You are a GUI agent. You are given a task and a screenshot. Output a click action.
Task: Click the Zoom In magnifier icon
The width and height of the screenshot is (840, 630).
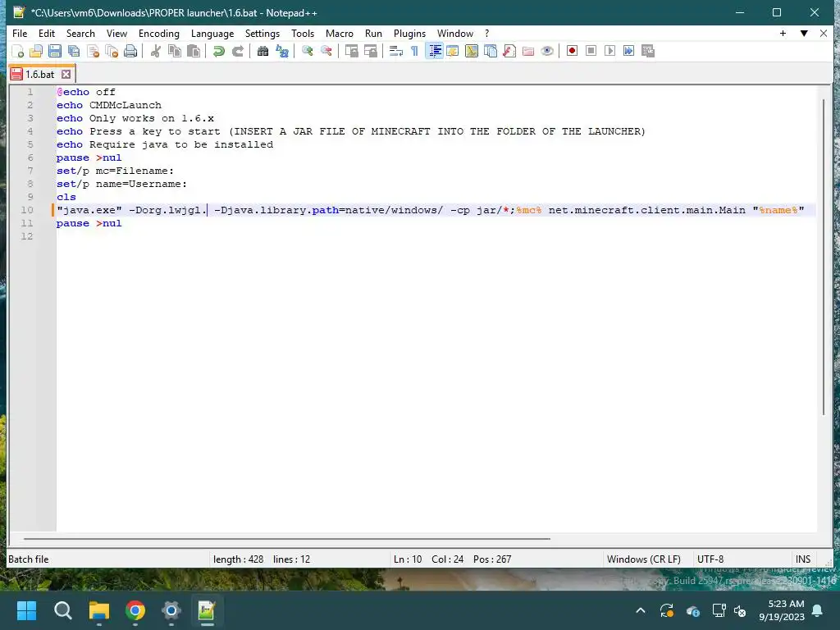tap(307, 51)
